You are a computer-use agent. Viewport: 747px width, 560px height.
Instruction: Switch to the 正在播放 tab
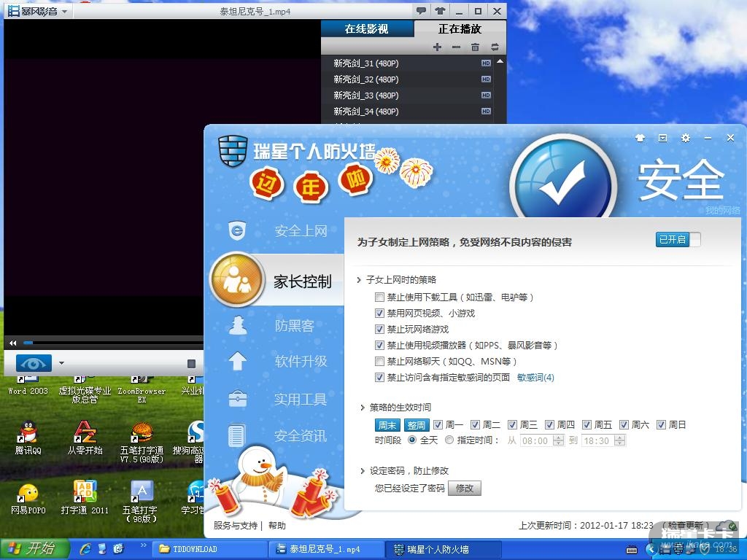460,29
